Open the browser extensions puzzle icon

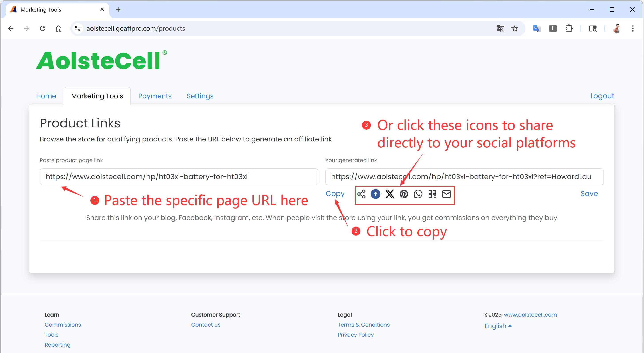tap(569, 28)
